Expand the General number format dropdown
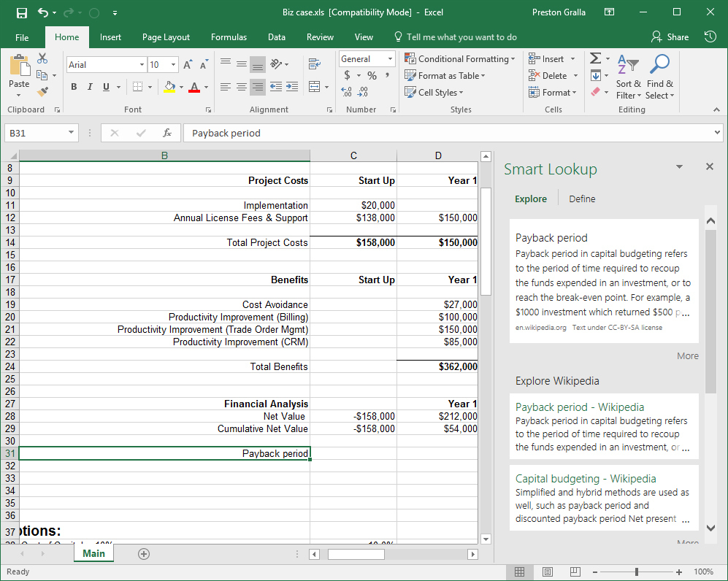Viewport: 728px width, 581px height. click(391, 59)
